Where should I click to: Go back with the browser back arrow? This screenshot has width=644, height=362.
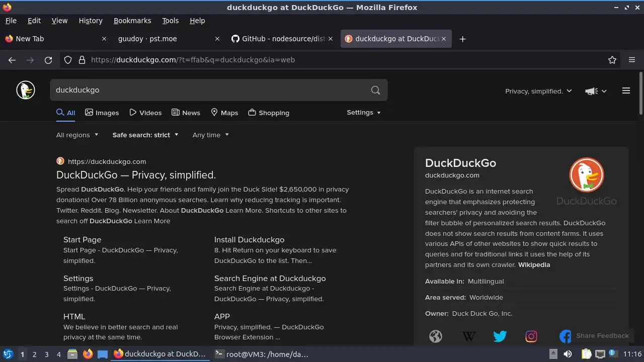coord(12,60)
